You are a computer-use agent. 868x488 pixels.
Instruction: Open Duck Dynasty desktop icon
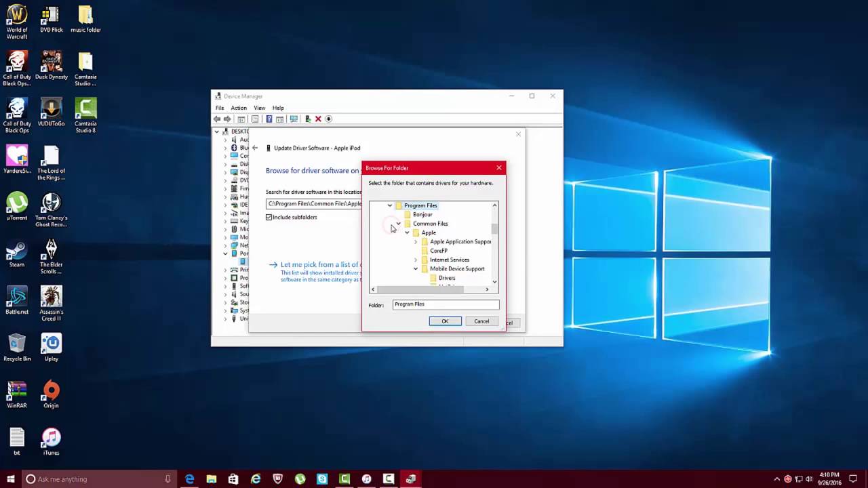(52, 66)
